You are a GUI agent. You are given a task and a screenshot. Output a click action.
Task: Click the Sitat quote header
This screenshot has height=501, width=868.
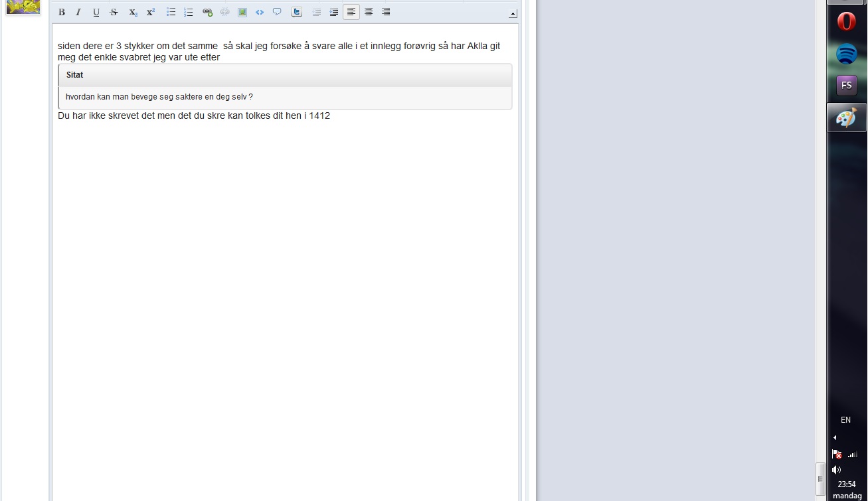[x=286, y=75]
